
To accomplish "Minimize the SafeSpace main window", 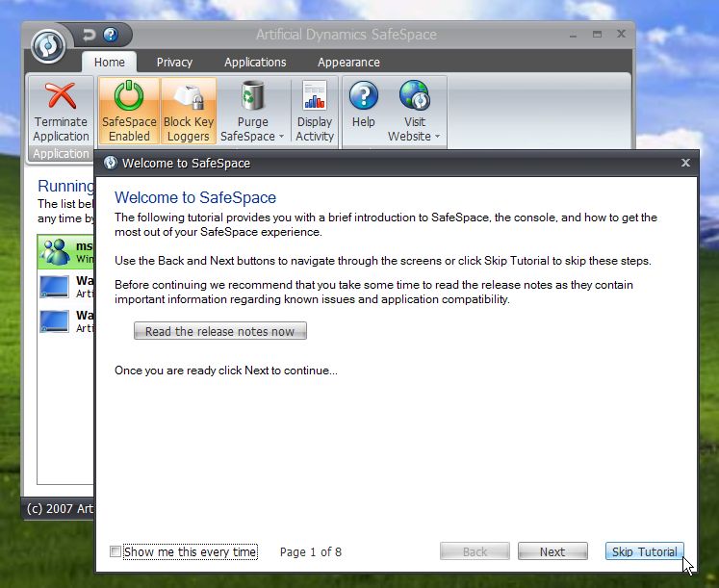I will (x=574, y=35).
